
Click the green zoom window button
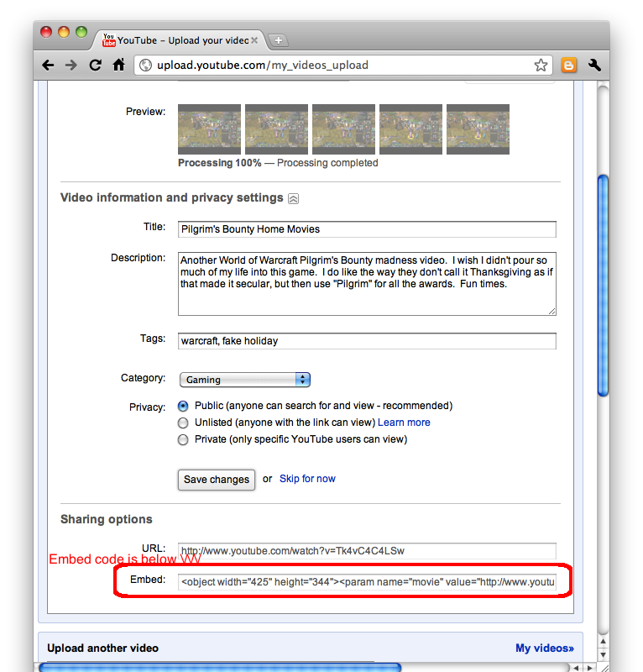pyautogui.click(x=81, y=32)
